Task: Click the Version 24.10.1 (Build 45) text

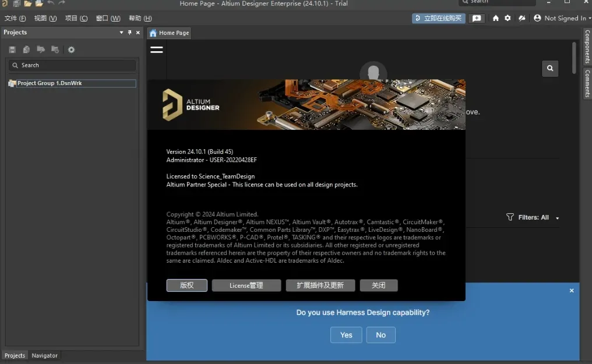Action: pos(200,151)
